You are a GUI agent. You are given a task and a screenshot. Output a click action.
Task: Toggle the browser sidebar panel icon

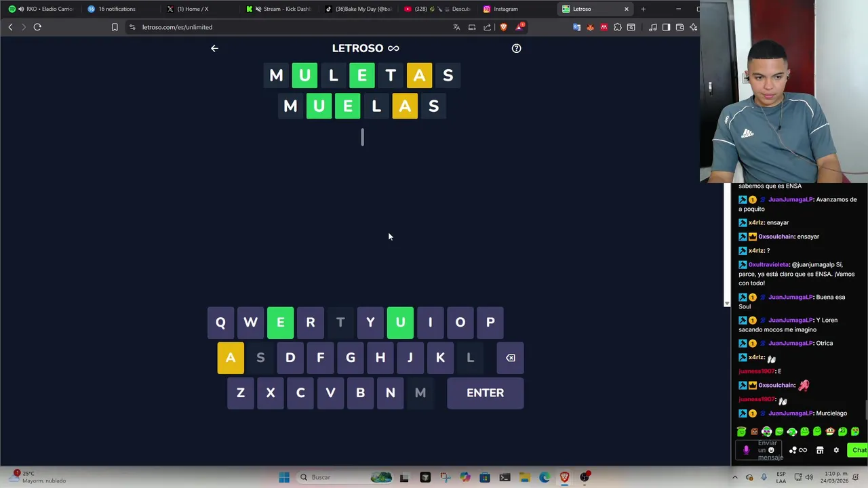coord(666,27)
